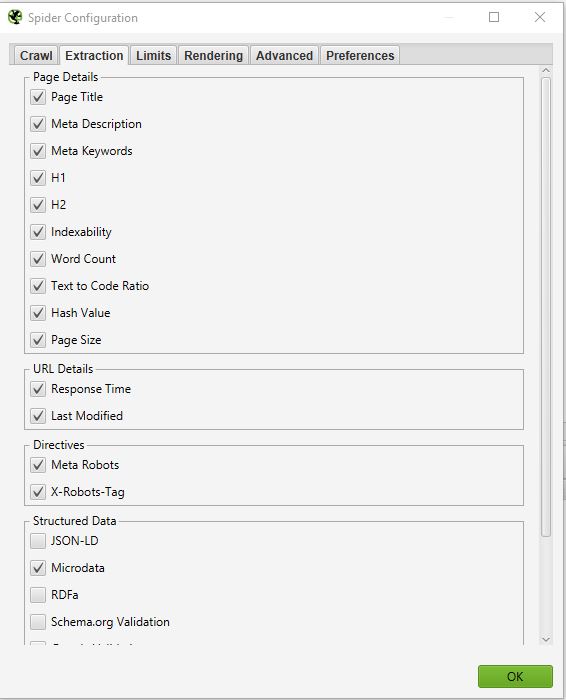The width and height of the screenshot is (566, 700).
Task: Click the Screaming Frog spider app icon
Action: 15,17
